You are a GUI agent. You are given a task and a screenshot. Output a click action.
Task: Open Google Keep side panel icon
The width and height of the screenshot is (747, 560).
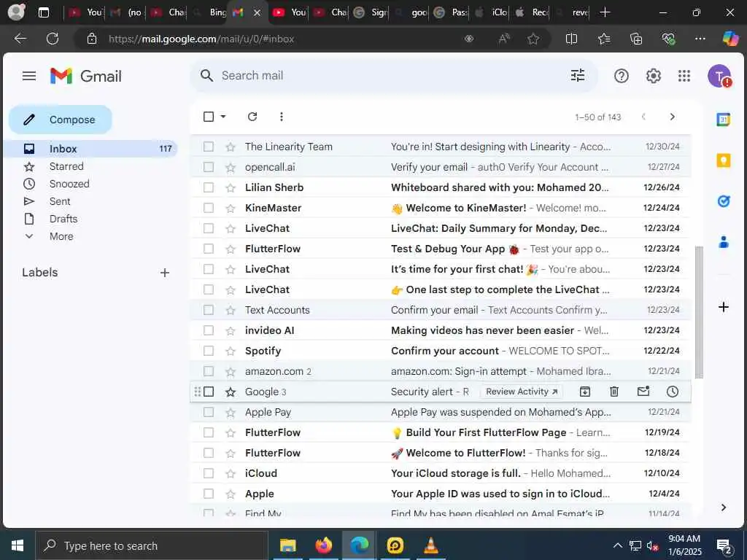coord(723,160)
